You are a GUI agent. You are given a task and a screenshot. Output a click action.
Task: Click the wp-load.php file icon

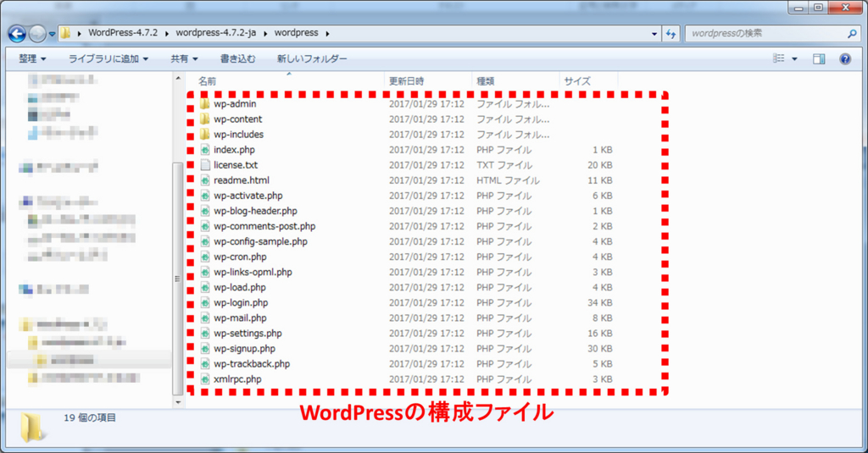[205, 288]
